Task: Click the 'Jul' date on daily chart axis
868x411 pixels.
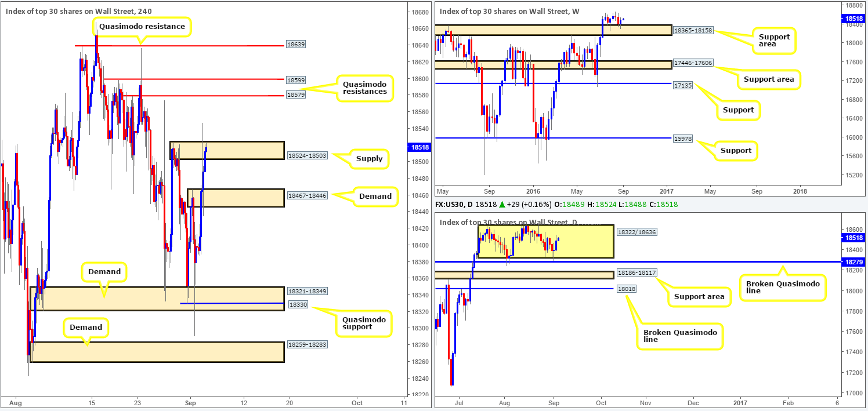Action: point(460,402)
